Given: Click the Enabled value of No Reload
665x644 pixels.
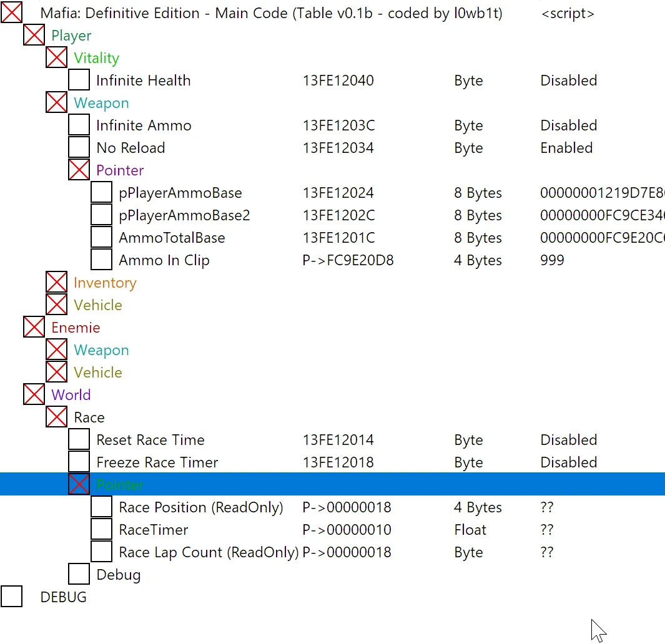Looking at the screenshot, I should click(x=566, y=148).
